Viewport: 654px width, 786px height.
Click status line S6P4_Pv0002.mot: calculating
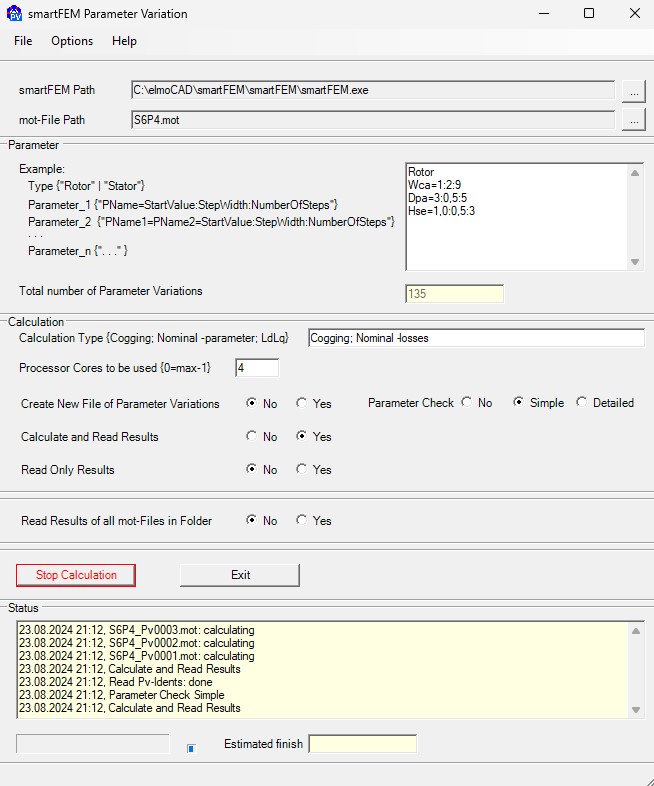[137, 643]
